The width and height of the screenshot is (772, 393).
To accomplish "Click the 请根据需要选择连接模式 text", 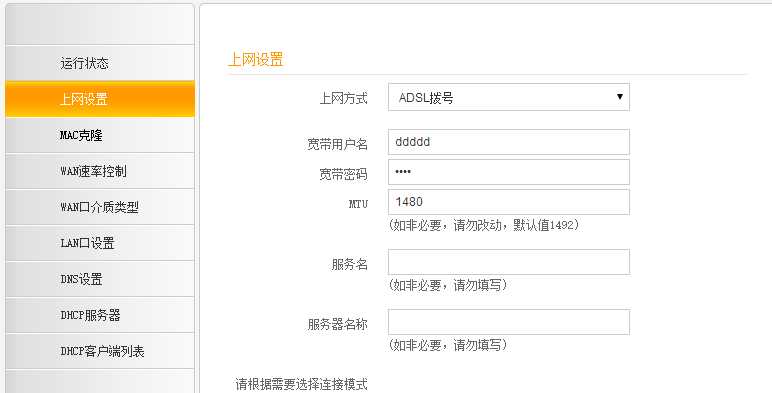I will [301, 384].
